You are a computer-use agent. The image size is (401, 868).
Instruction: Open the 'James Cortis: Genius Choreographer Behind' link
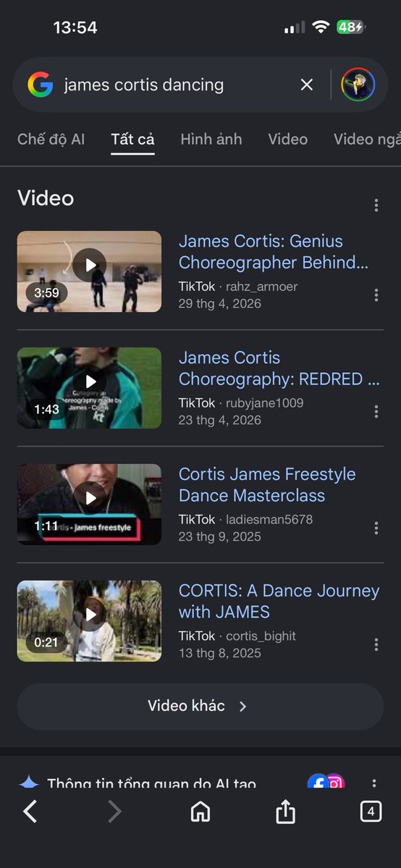(273, 252)
